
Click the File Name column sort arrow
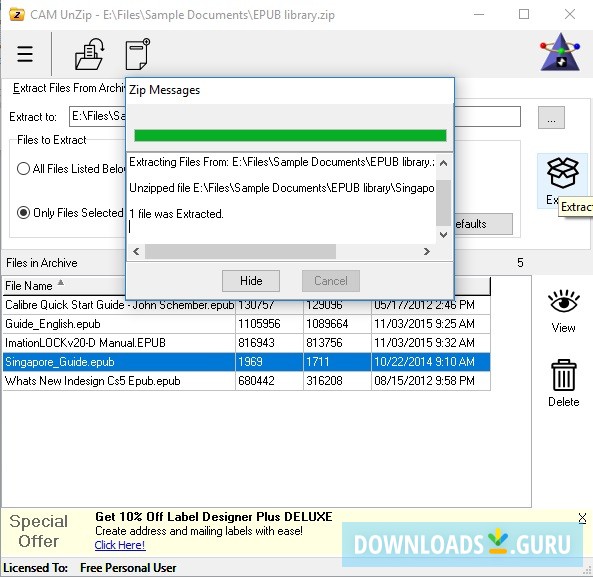pyautogui.click(x=61, y=283)
